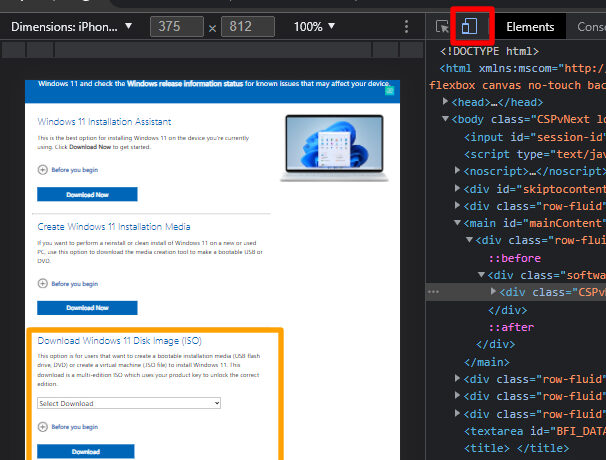Image resolution: width=606 pixels, height=460 pixels.
Task: Select the DOCTYPE html line
Action: [489, 51]
